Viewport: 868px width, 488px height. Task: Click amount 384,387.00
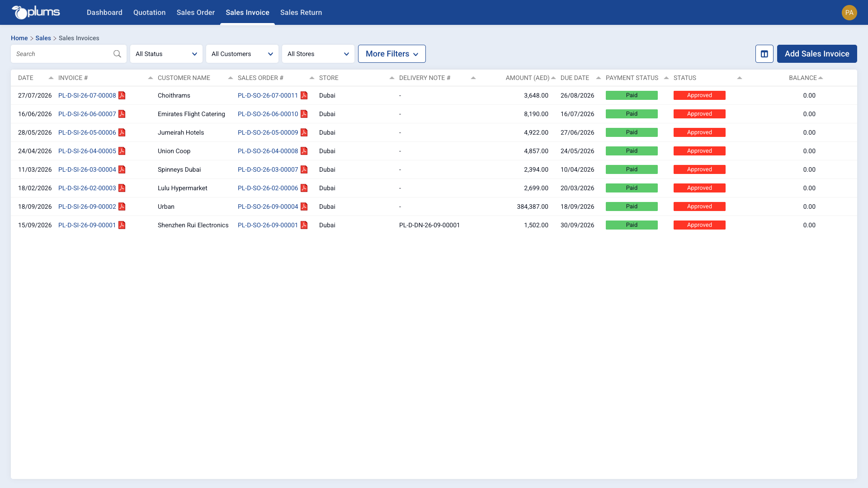(533, 206)
